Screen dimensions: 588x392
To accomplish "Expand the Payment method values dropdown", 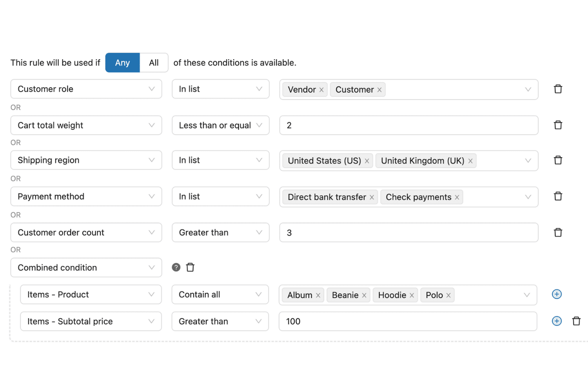I will coord(528,197).
